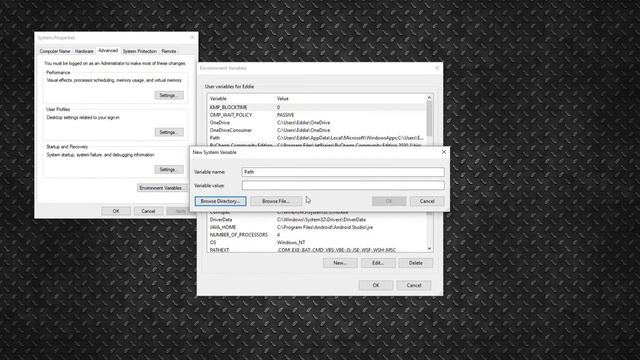Click Edit button under system variables list
640x360 pixels.
click(x=378, y=263)
